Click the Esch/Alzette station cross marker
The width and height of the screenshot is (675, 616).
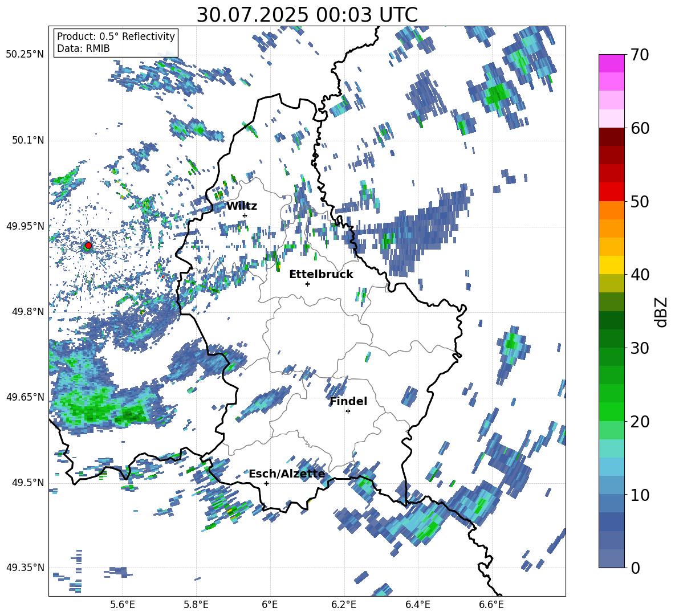(x=266, y=483)
